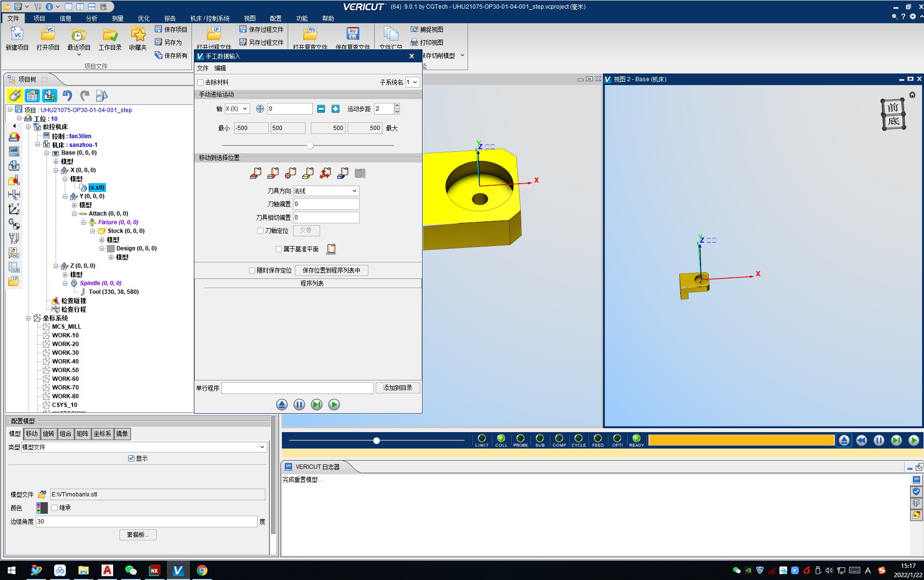Click the 保存位置到程序列表中 button
The image size is (924, 580).
click(x=331, y=270)
